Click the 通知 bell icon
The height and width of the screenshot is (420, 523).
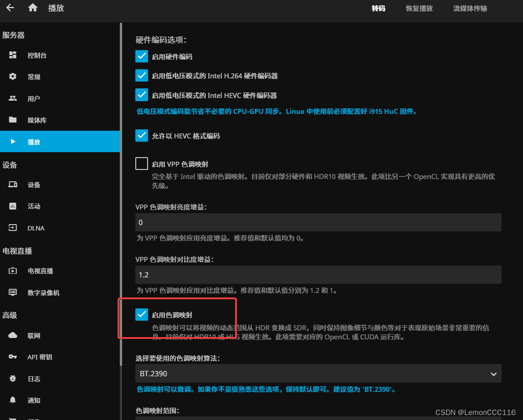[x=13, y=400]
